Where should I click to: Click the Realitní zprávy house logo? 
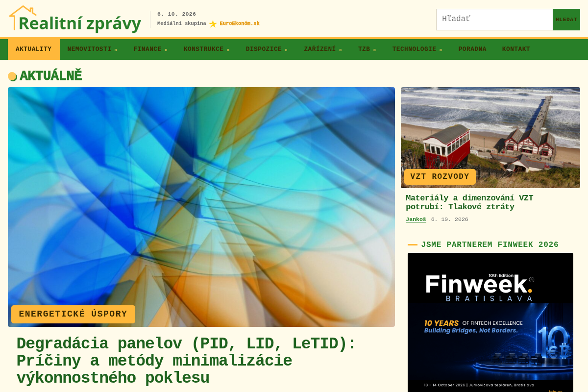point(75,20)
